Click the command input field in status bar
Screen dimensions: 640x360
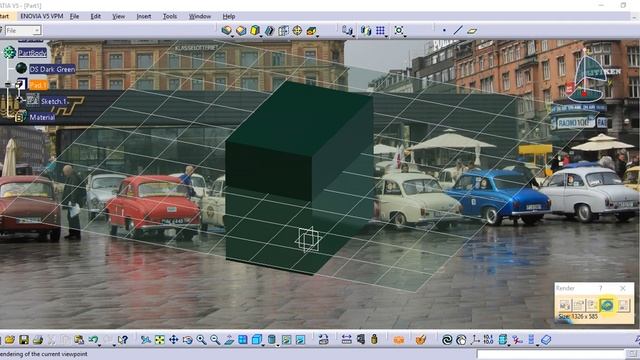pyautogui.click(x=551, y=354)
